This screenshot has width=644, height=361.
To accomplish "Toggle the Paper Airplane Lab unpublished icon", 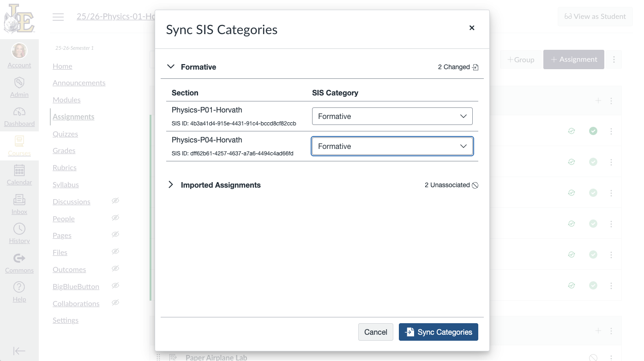I will coord(593,357).
